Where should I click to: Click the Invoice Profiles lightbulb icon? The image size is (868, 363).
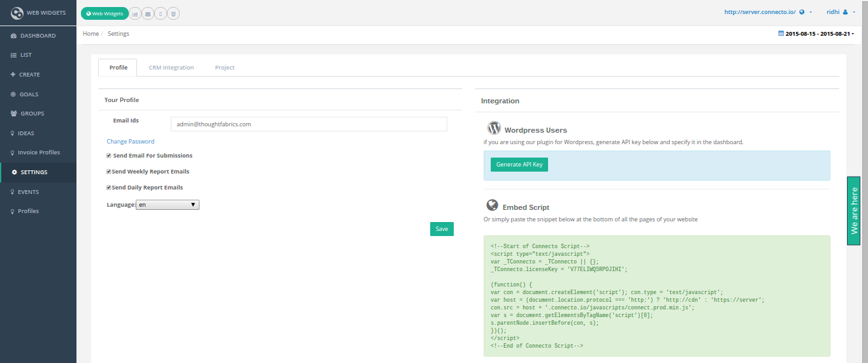click(x=13, y=152)
